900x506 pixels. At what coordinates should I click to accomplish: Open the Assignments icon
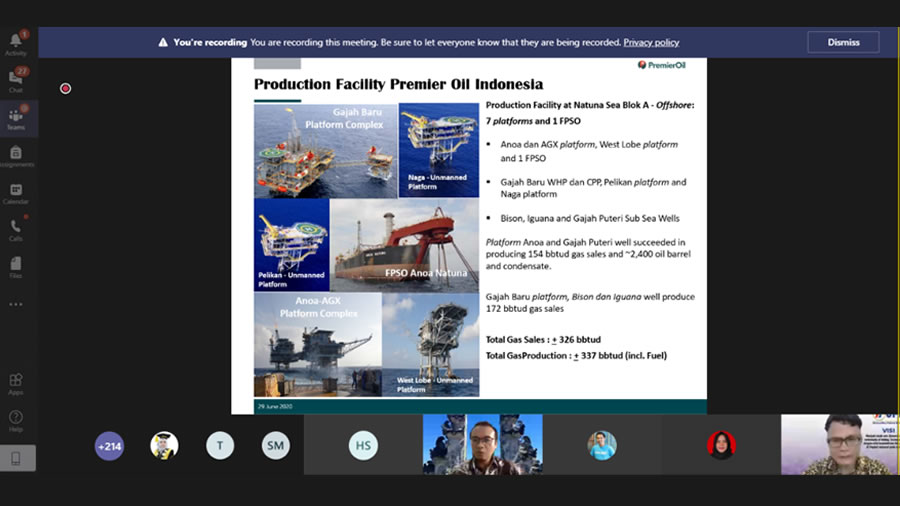pyautogui.click(x=15, y=153)
